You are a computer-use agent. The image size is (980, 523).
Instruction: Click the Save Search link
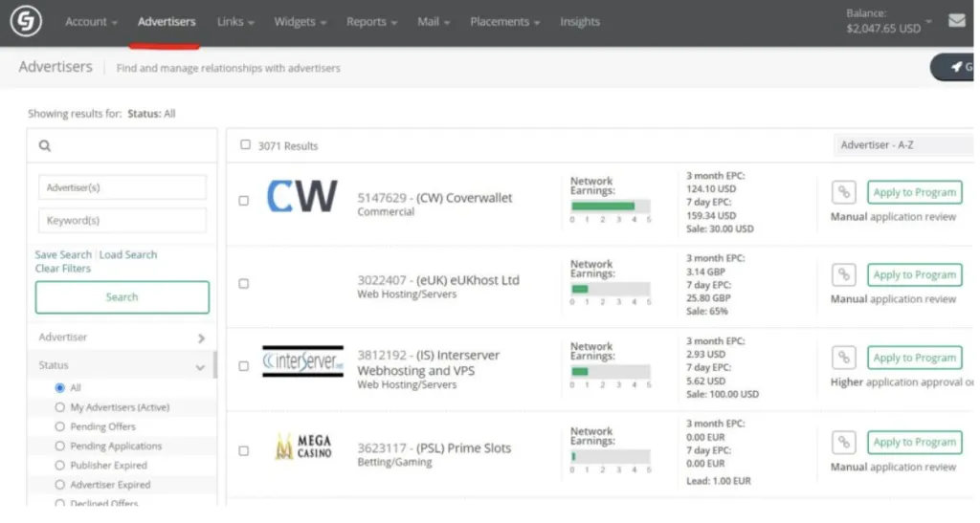(63, 254)
